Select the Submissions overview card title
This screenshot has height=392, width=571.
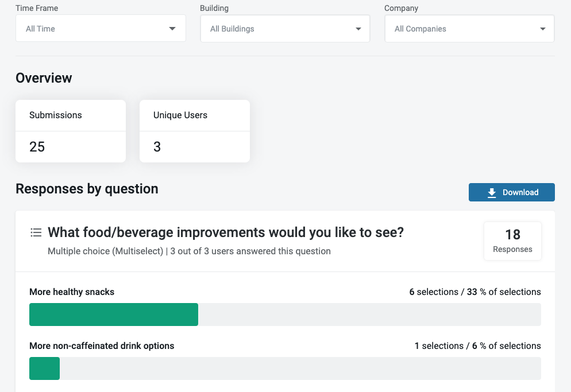(x=56, y=115)
